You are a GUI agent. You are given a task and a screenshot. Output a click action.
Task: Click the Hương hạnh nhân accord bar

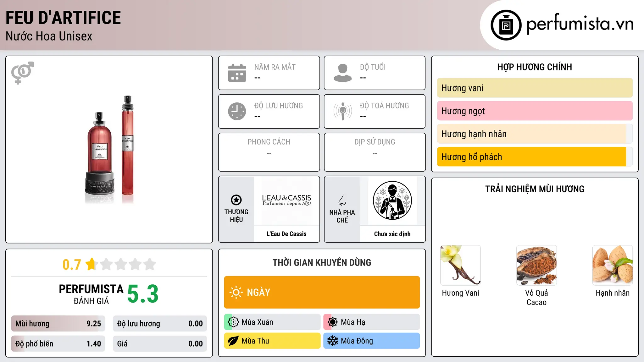point(535,134)
